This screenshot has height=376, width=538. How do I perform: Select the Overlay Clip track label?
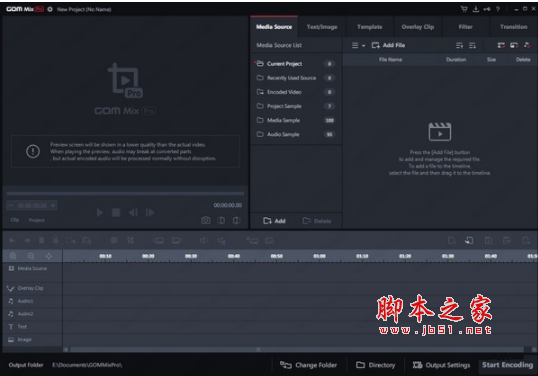click(30, 288)
